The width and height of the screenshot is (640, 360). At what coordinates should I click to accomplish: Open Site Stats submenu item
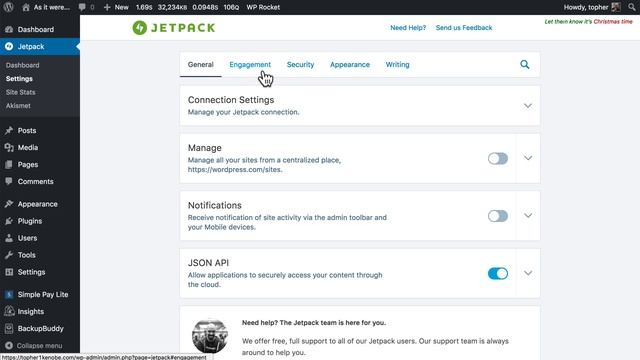[x=20, y=92]
